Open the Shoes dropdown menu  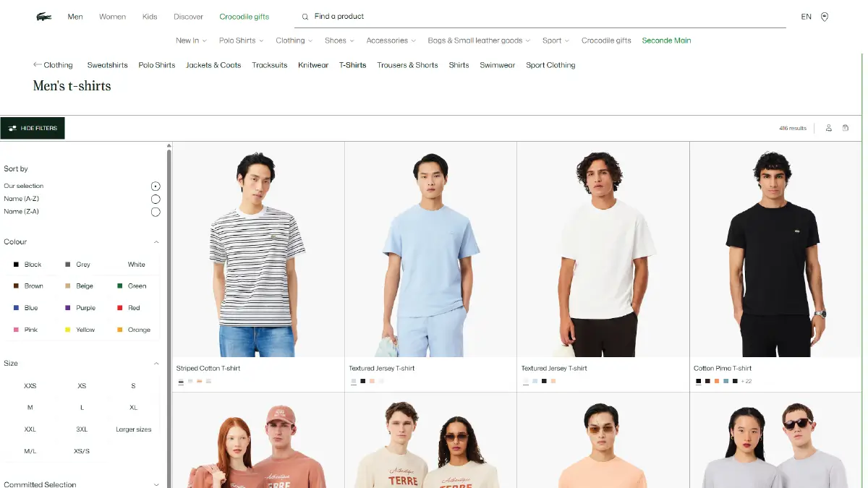(x=339, y=40)
